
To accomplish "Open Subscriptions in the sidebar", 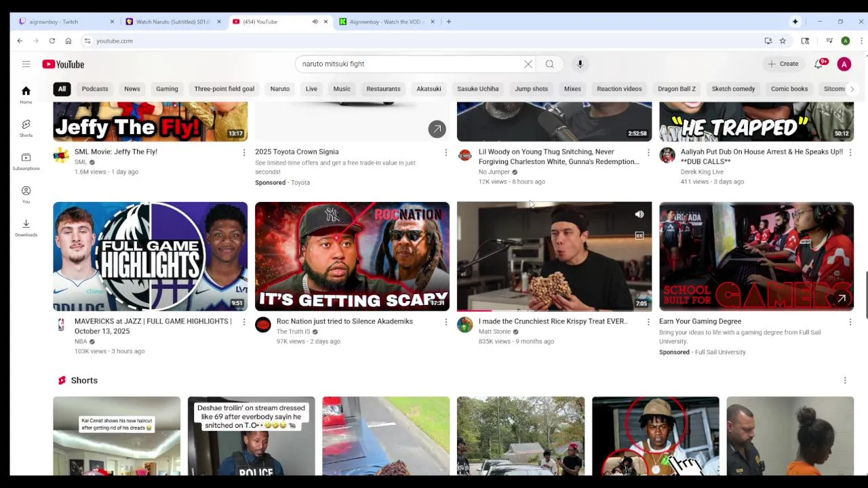I will point(26,161).
